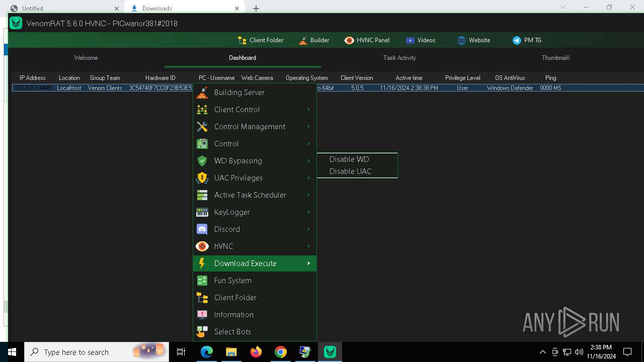Click the Select Bots icon
Screen dimensions: 644x362
click(x=202, y=332)
